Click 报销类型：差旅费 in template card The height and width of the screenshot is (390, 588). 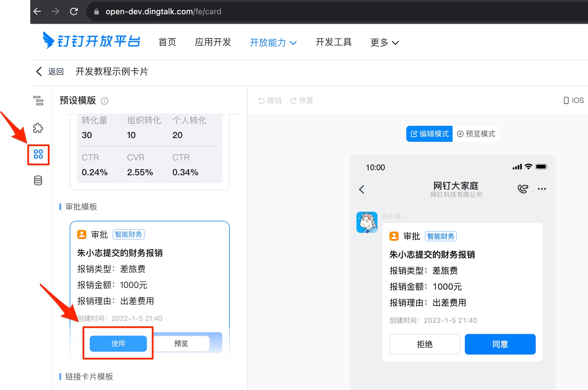(111, 269)
